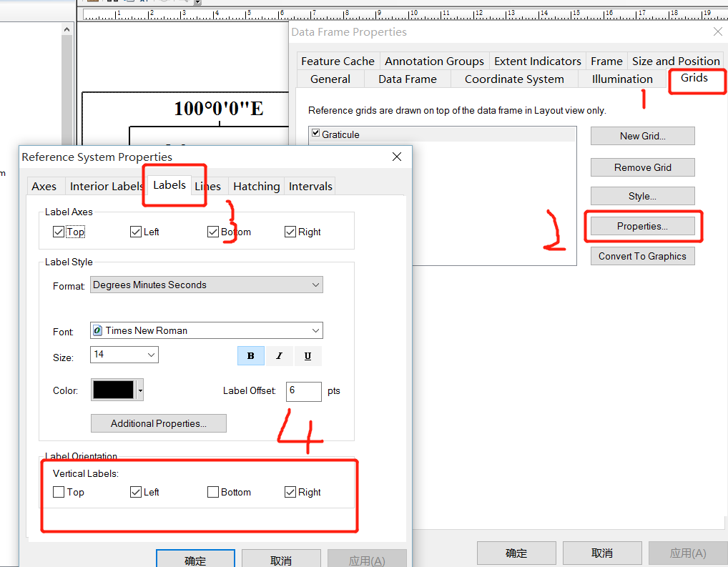Open the Coordinate System tab

coord(514,79)
